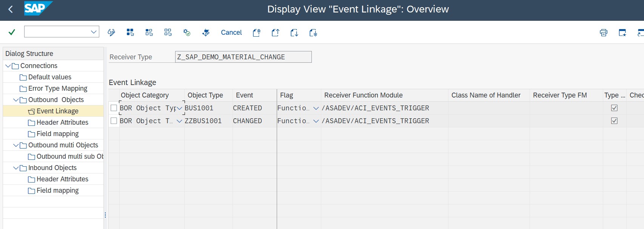Collapse the Inbound Objects node

pyautogui.click(x=16, y=168)
